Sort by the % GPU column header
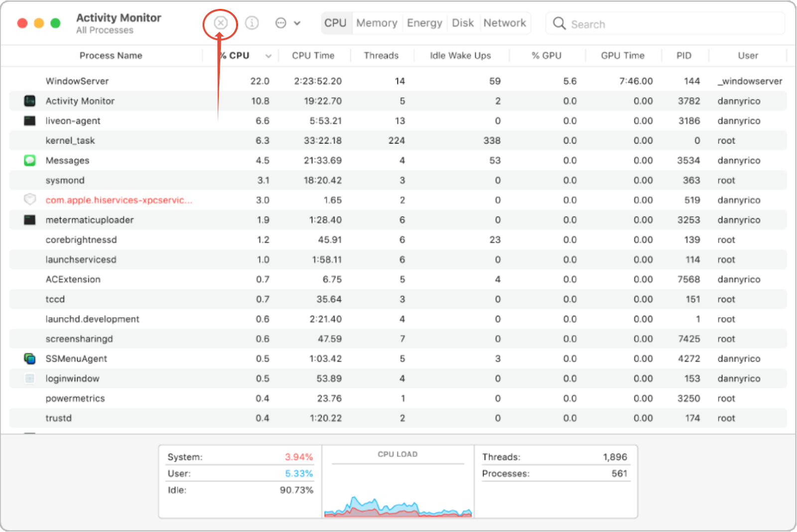This screenshot has width=797, height=532. click(546, 55)
